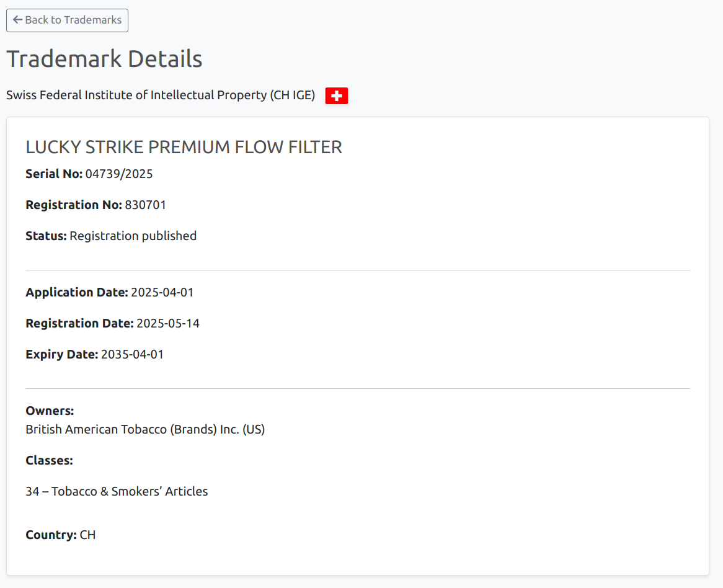Click the Serial No label
The image size is (723, 588).
click(x=54, y=174)
